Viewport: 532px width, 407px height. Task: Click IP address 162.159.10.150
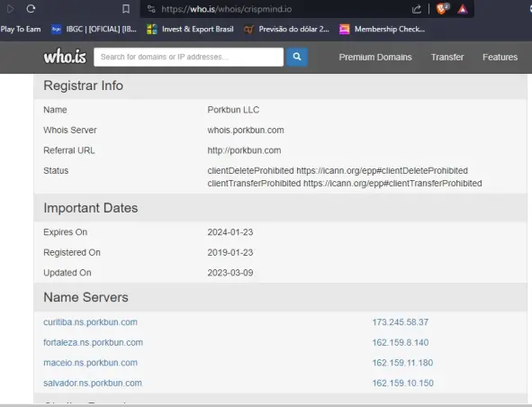coord(402,384)
